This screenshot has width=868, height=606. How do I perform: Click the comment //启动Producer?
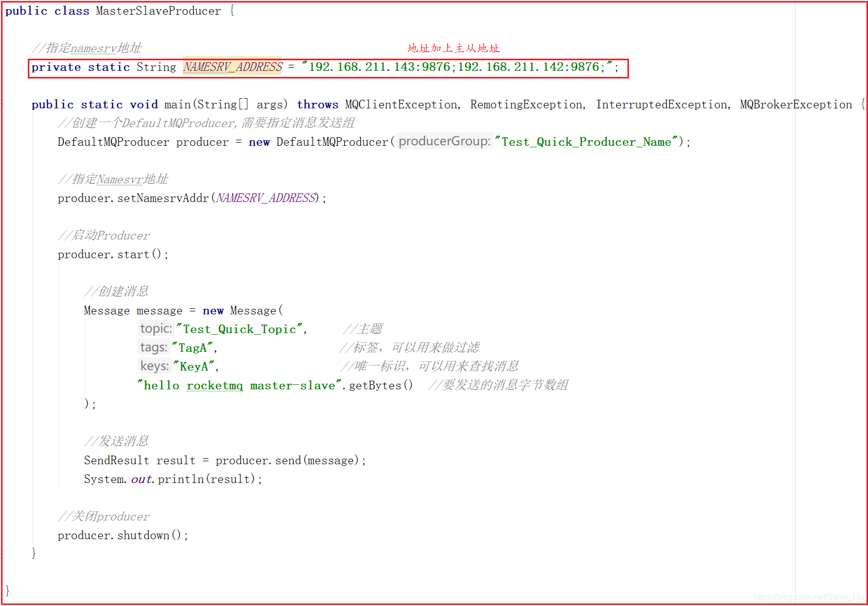click(104, 235)
